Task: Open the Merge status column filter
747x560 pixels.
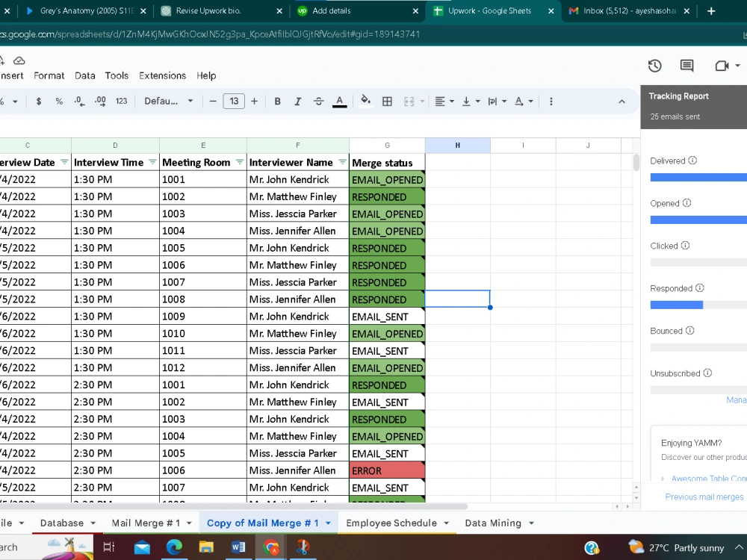Action: pos(418,162)
